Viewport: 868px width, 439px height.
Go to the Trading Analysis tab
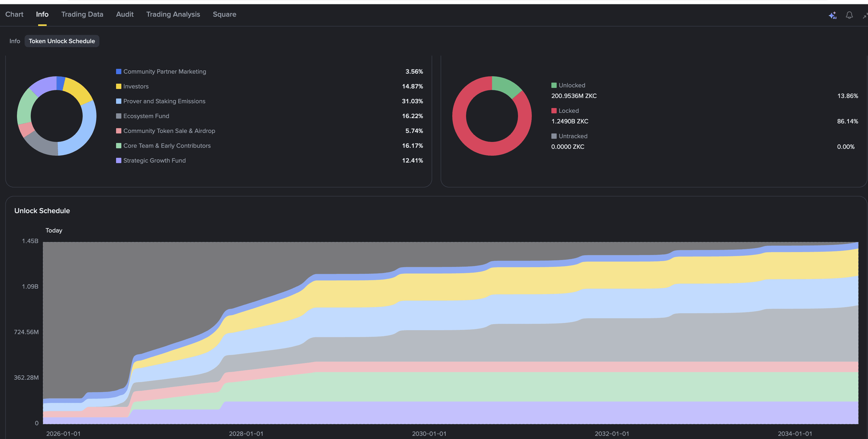(x=173, y=15)
